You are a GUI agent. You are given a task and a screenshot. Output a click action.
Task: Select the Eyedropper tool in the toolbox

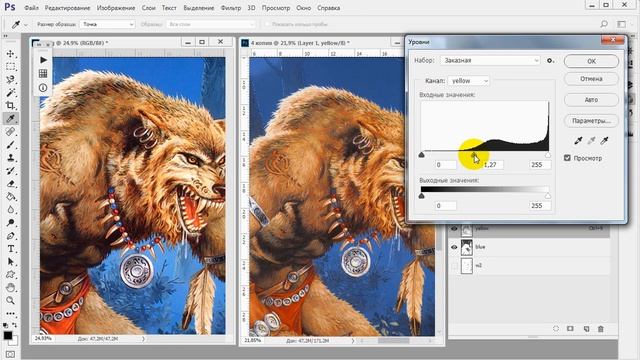[x=11, y=118]
